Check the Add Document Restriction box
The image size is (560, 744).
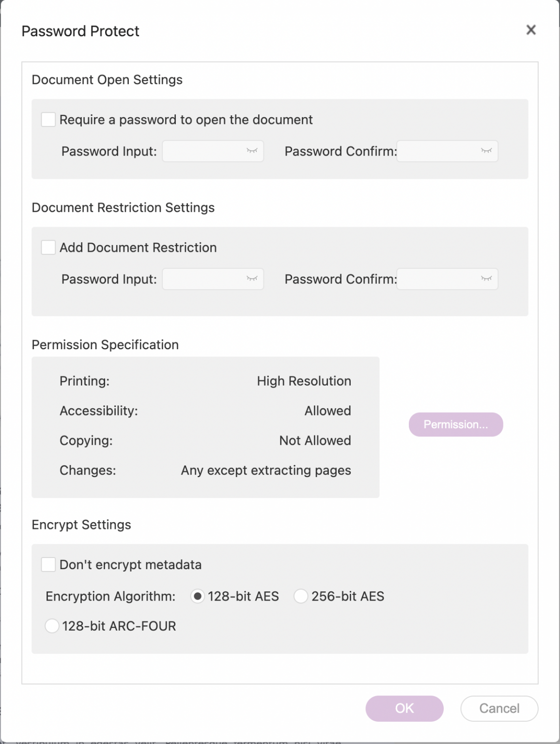[x=48, y=247]
